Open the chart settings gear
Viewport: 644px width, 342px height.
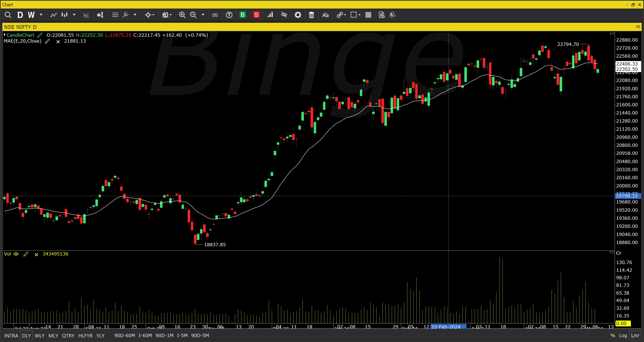(x=298, y=15)
